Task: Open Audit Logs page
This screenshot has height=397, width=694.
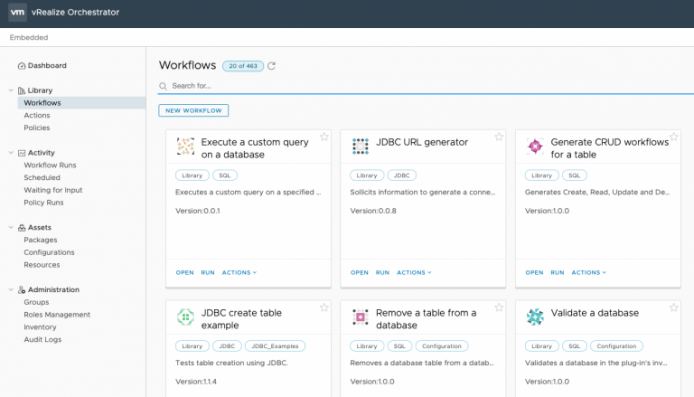Action: (x=42, y=339)
